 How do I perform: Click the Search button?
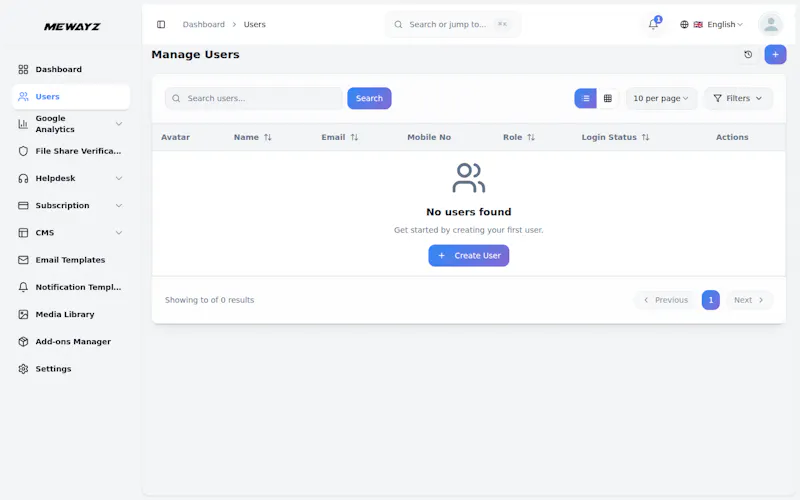pos(369,98)
